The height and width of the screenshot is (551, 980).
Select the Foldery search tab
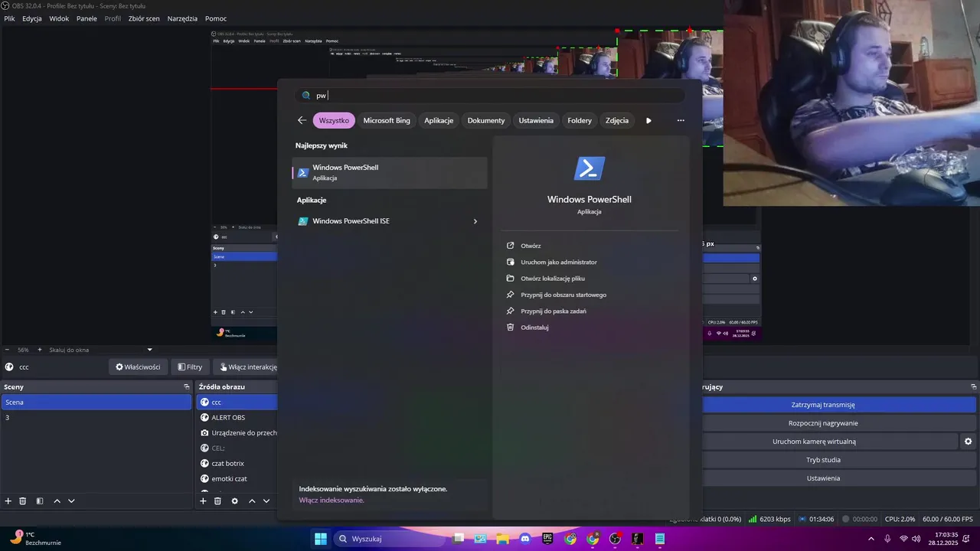[x=580, y=120]
